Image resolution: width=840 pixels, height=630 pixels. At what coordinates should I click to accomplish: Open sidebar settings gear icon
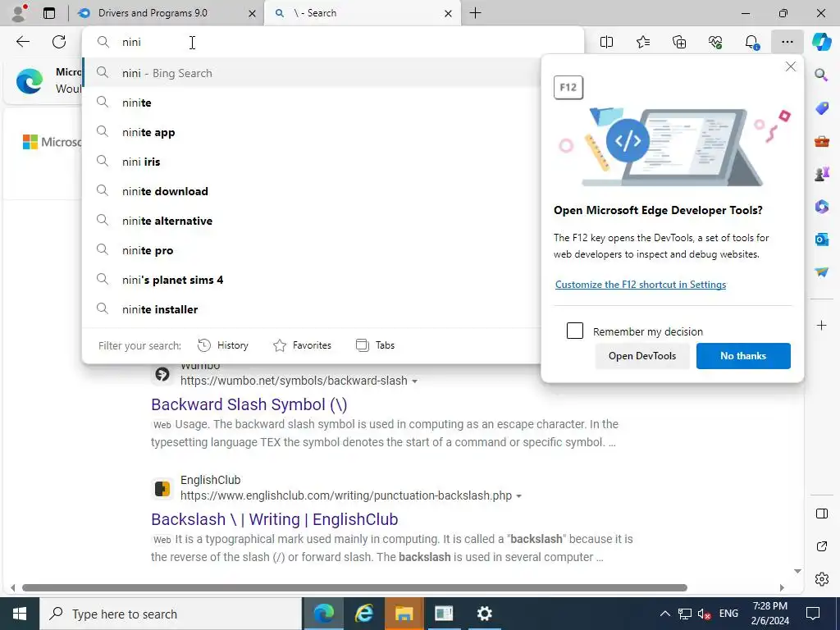point(821,579)
